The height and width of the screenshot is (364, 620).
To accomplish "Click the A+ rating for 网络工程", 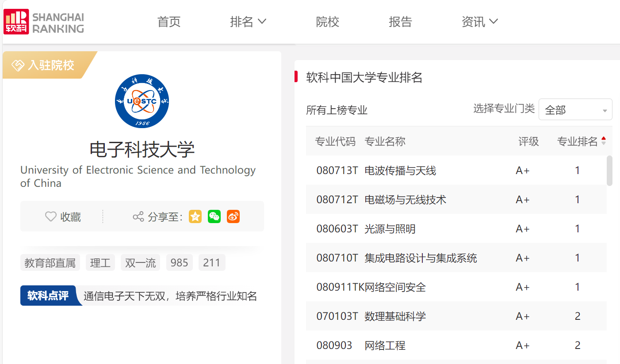I will tap(523, 345).
